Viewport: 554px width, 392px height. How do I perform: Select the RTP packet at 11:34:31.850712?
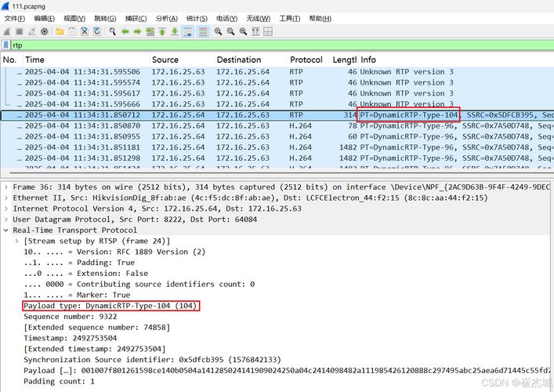click(277, 115)
